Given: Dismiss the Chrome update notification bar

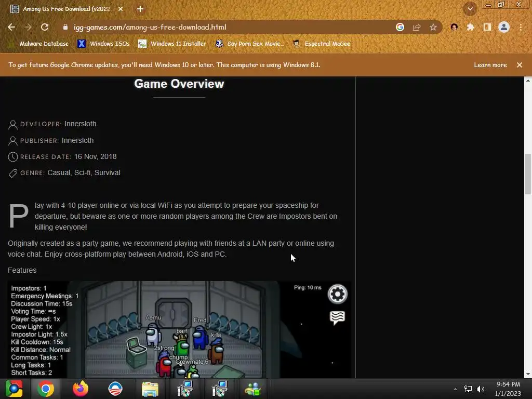Looking at the screenshot, I should click(x=520, y=65).
